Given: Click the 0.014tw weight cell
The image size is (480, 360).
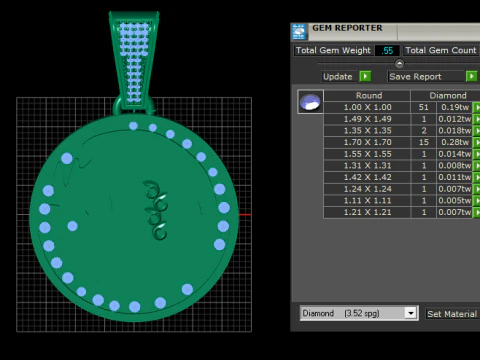Looking at the screenshot, I should [455, 154].
